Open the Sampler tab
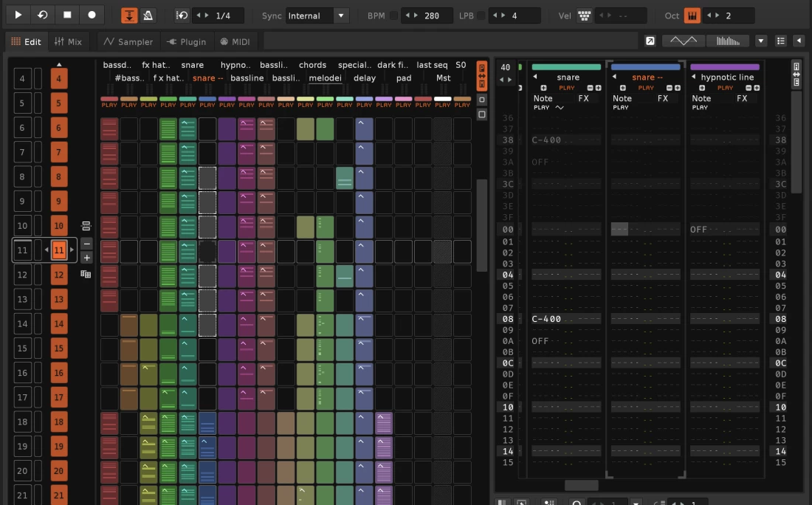This screenshot has height=505, width=812. tap(128, 42)
